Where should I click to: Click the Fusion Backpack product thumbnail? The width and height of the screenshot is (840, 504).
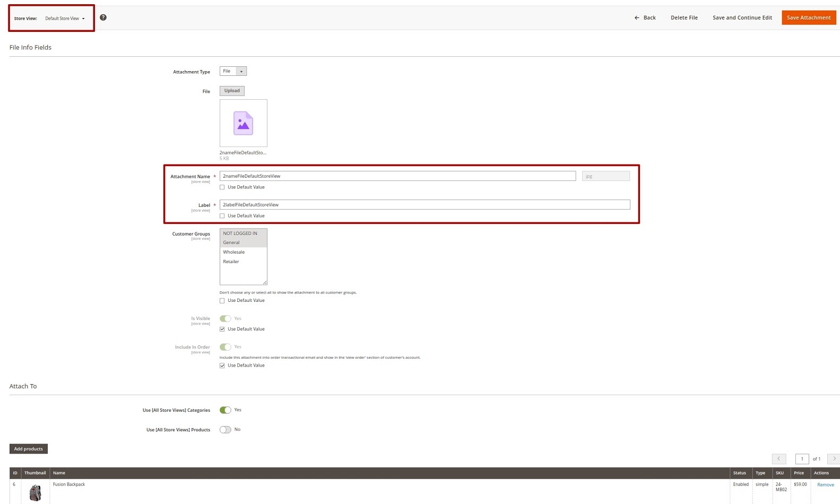pos(35,492)
